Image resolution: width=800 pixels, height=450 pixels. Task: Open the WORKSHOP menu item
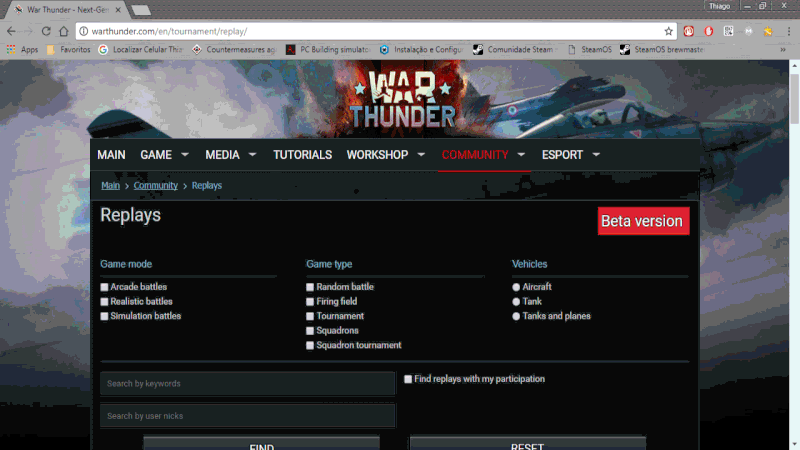tap(378, 155)
